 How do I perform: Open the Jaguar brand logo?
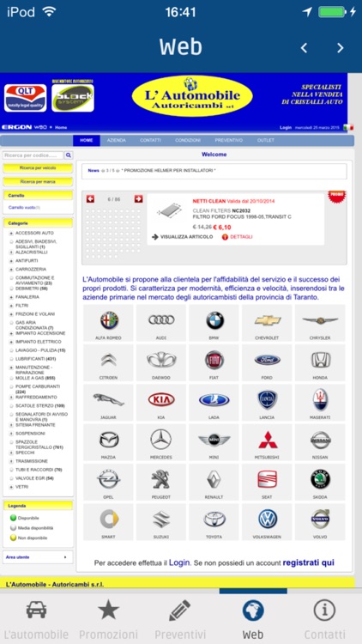click(108, 399)
